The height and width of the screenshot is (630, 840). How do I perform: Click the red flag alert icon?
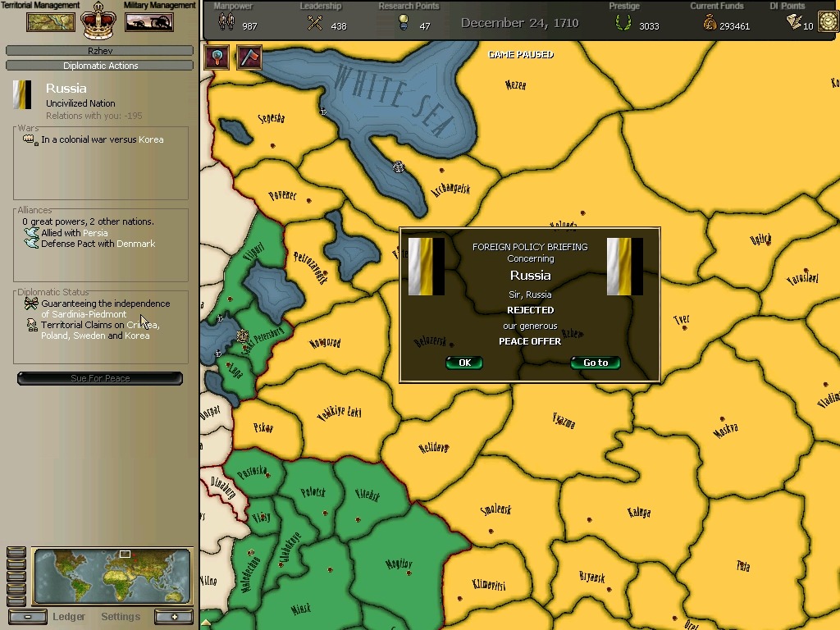click(x=249, y=57)
